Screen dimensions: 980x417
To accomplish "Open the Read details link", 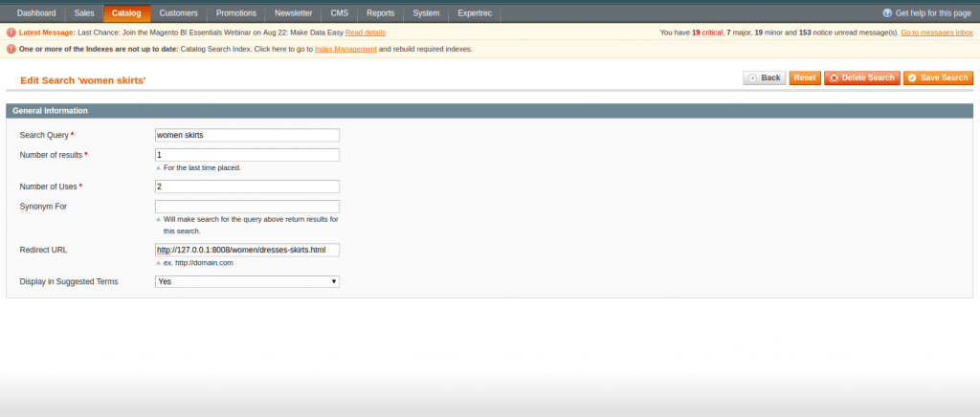I will click(365, 33).
